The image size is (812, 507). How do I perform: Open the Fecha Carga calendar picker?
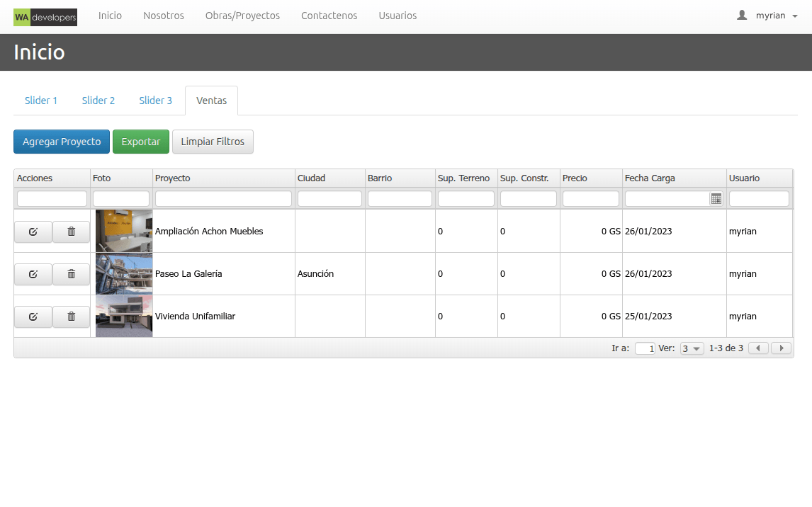tap(716, 199)
